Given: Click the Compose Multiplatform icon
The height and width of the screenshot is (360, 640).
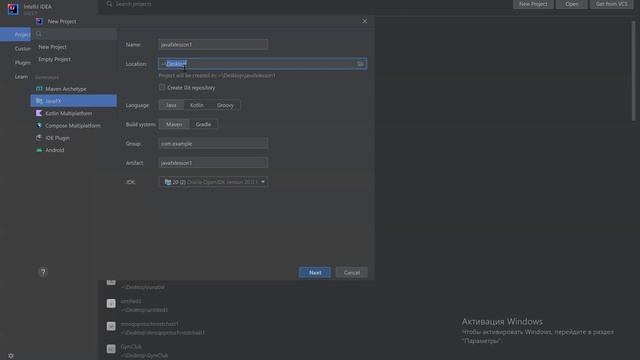Looking at the screenshot, I should [39, 125].
